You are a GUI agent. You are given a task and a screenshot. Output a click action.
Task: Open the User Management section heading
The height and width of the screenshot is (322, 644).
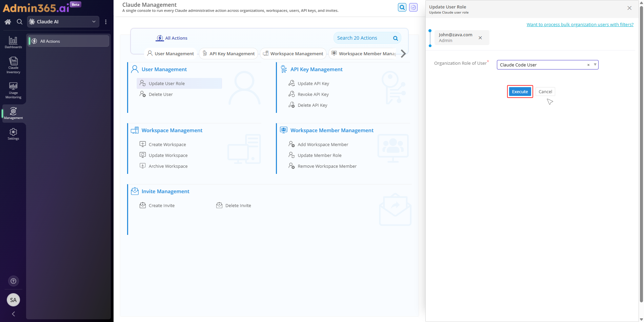tap(164, 69)
